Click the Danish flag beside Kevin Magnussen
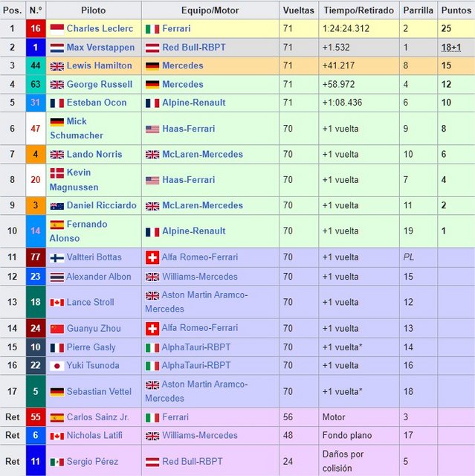 [57, 173]
